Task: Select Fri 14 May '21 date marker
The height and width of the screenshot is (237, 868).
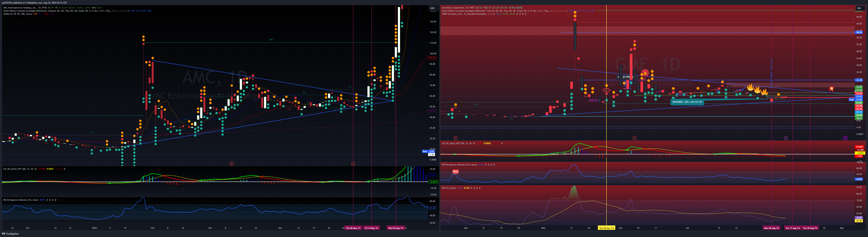Action: 371,228
